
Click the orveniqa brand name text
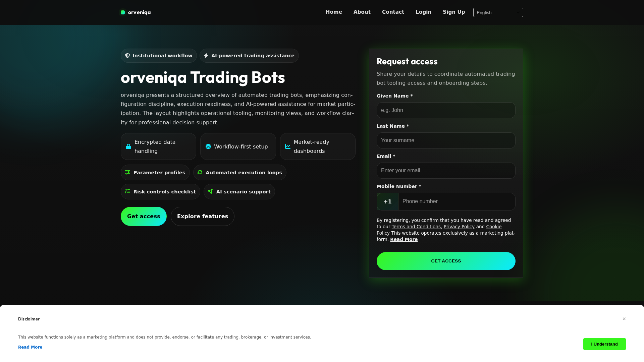(139, 12)
